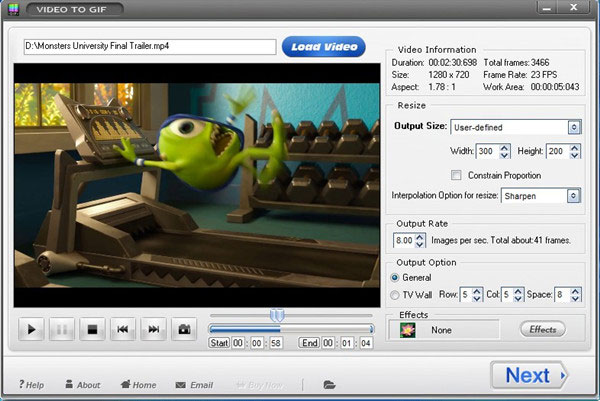
Task: Click the Start hours field
Action: coord(238,343)
